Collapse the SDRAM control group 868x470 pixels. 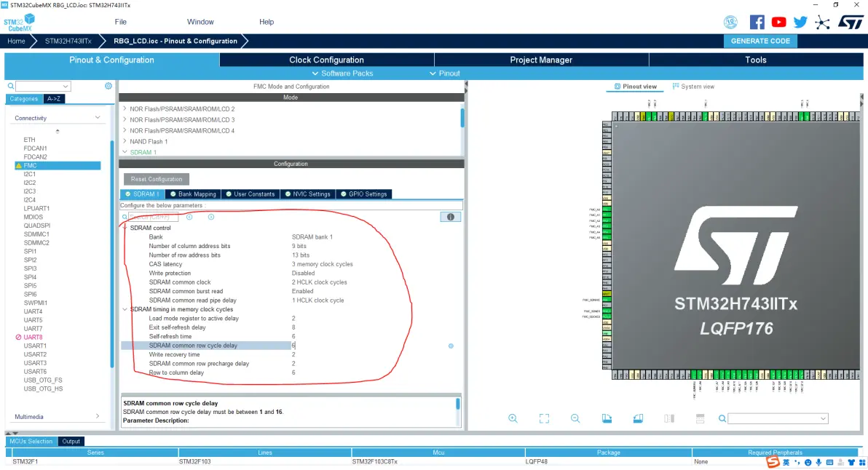pos(125,228)
